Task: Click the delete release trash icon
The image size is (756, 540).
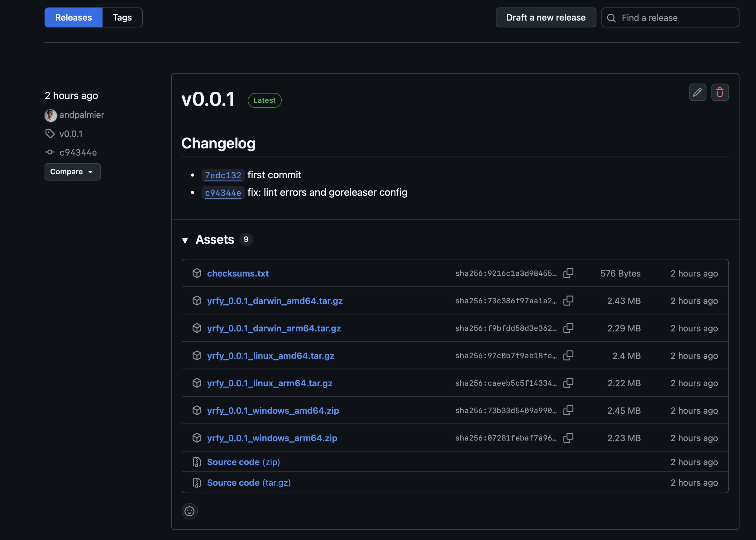Action: point(720,92)
